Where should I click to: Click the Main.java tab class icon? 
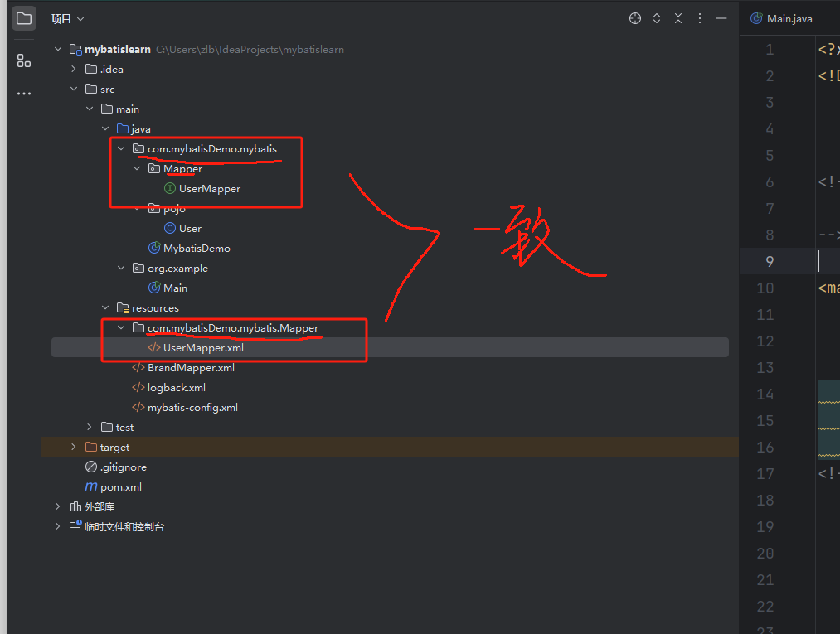click(x=756, y=19)
